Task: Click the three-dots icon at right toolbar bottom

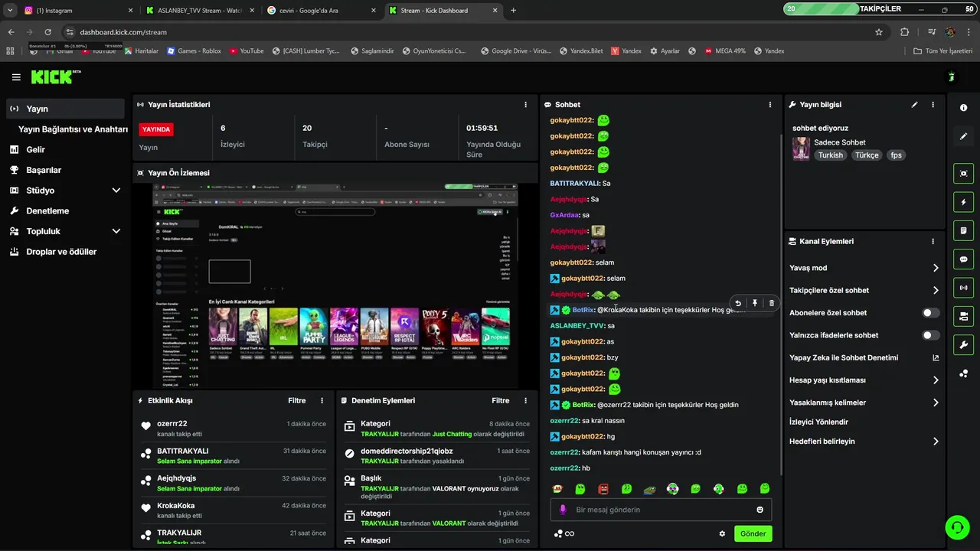Action: pyautogui.click(x=963, y=373)
